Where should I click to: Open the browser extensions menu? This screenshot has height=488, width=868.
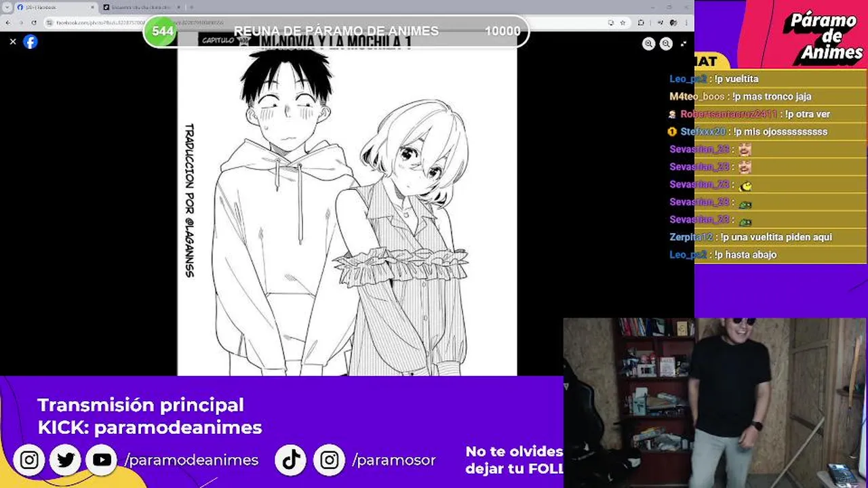pyautogui.click(x=641, y=22)
